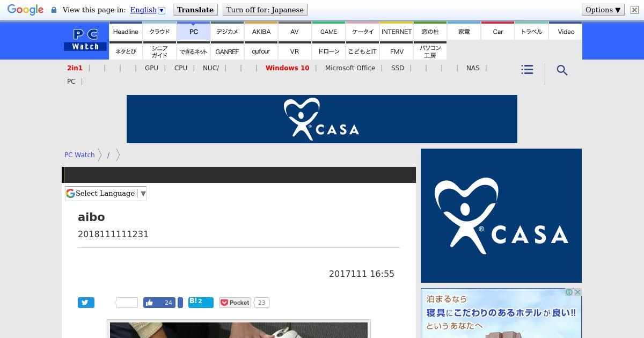
Task: Open the GAME tab
Action: pos(328,32)
